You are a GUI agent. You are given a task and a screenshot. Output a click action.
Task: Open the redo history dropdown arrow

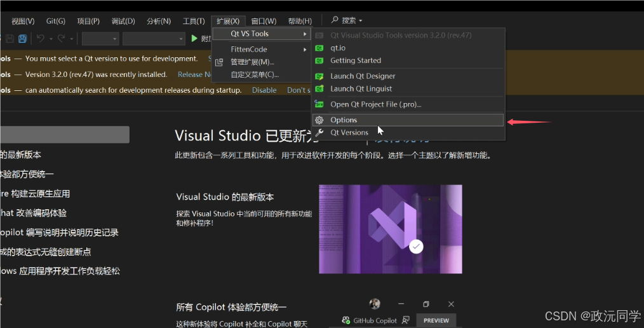(72, 39)
